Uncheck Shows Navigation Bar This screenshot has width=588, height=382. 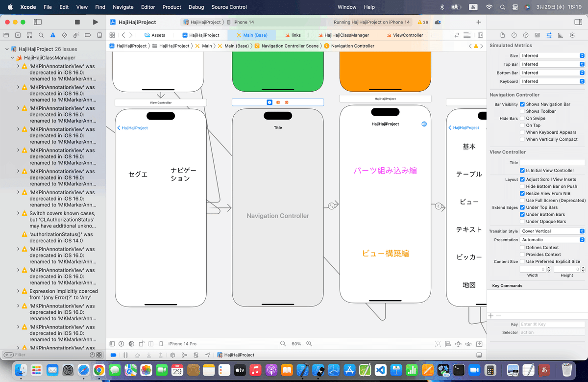522,104
